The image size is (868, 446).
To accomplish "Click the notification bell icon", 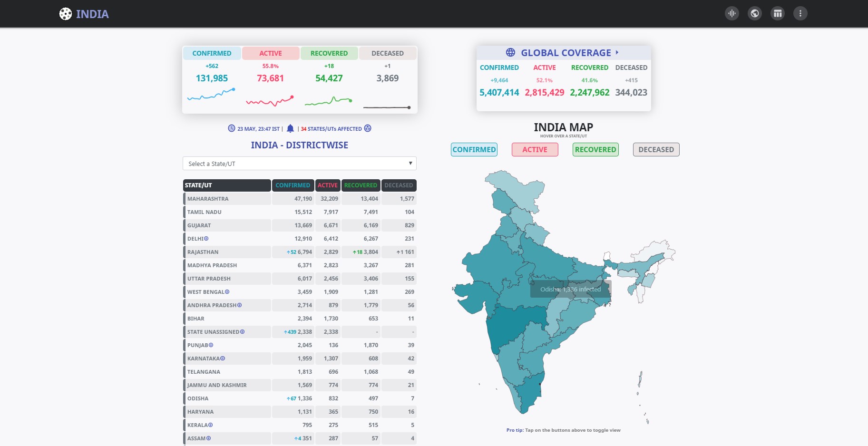I will [290, 128].
